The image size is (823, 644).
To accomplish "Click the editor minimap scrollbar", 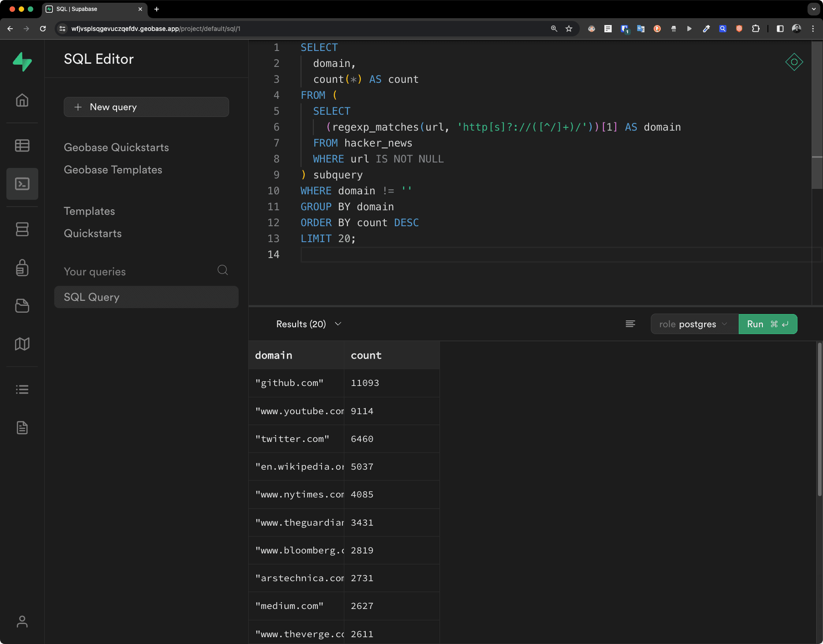I will point(817,115).
